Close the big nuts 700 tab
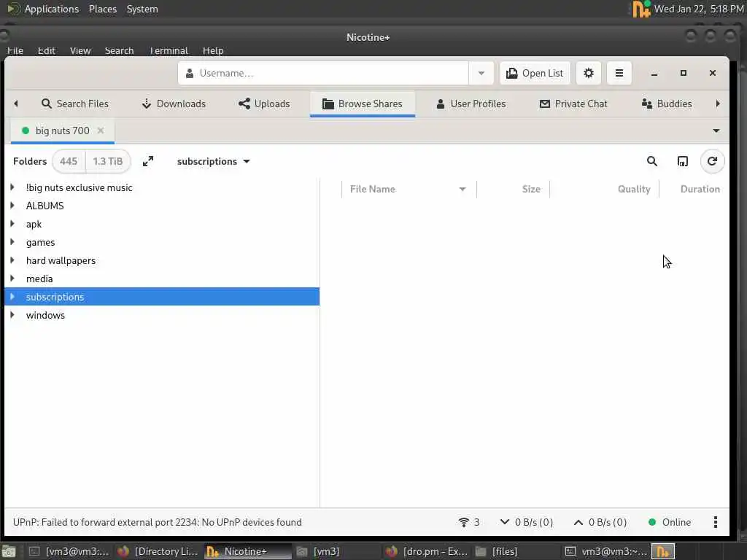The height and width of the screenshot is (560, 747). (x=101, y=131)
